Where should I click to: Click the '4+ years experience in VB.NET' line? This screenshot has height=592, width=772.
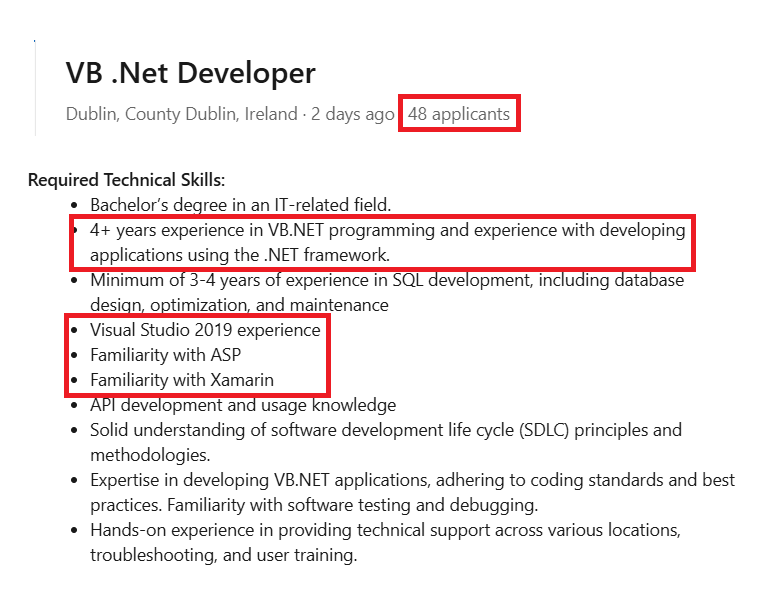click(x=387, y=230)
